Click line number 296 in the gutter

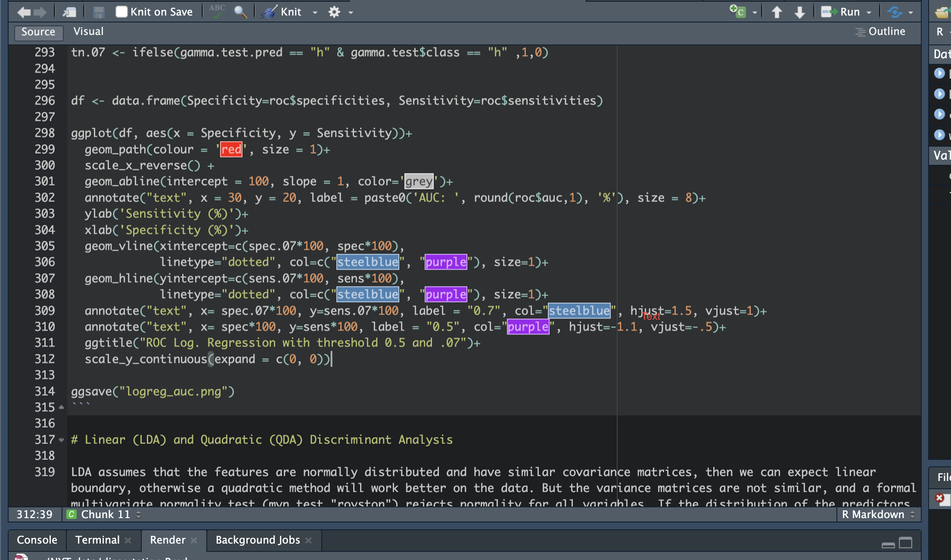45,101
